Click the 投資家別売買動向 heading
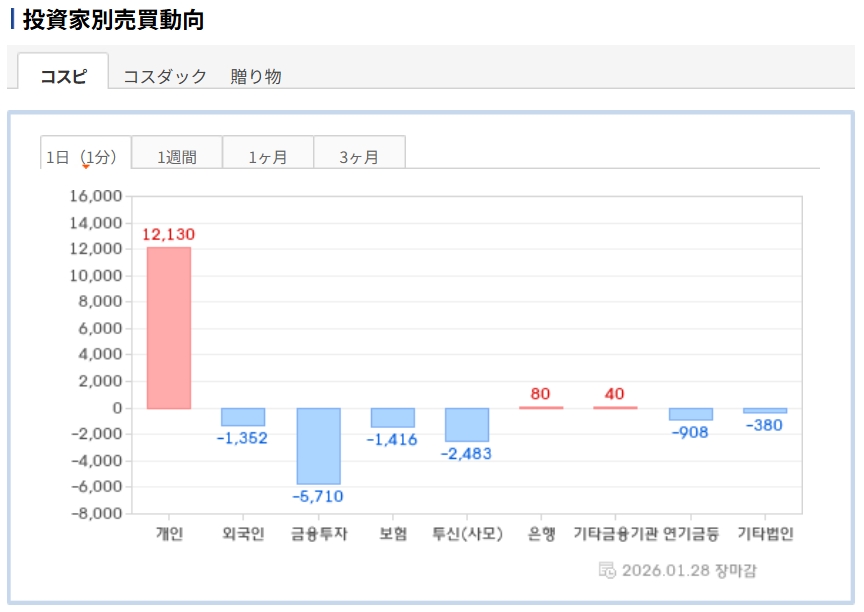 [113, 20]
